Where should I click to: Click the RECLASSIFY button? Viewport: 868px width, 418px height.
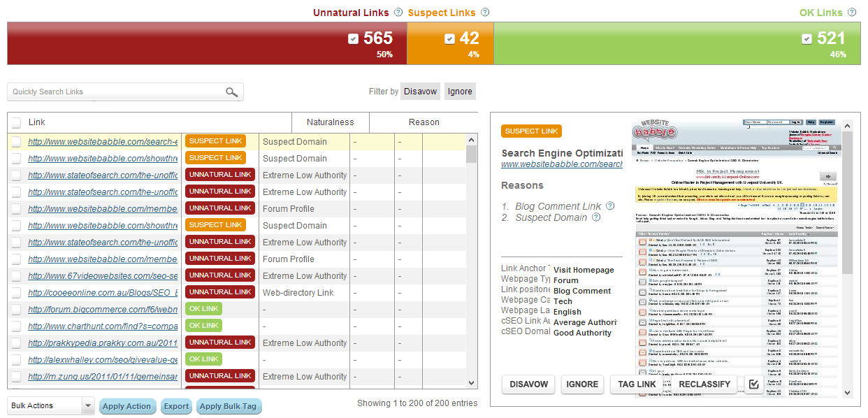coord(704,384)
